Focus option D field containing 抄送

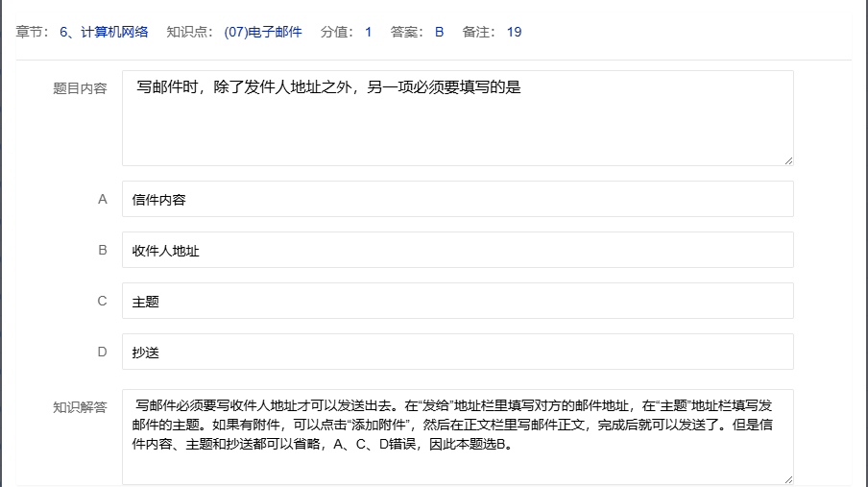[x=457, y=352]
